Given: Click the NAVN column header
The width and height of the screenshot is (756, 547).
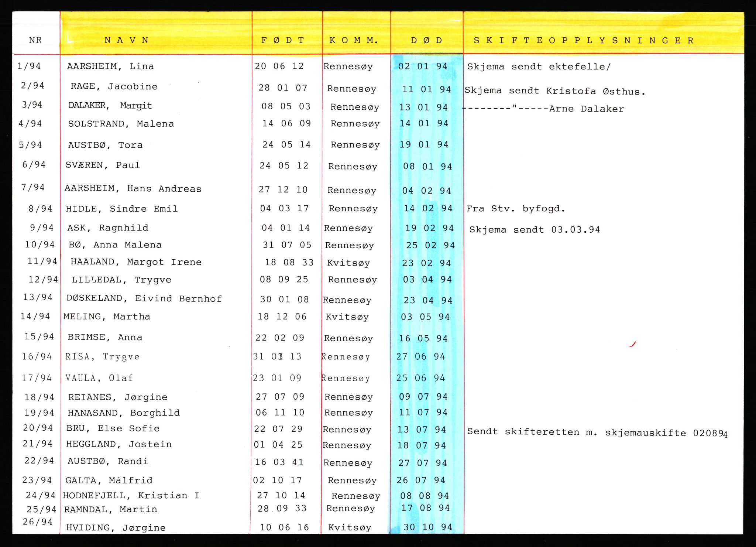Looking at the screenshot, I should (127, 40).
